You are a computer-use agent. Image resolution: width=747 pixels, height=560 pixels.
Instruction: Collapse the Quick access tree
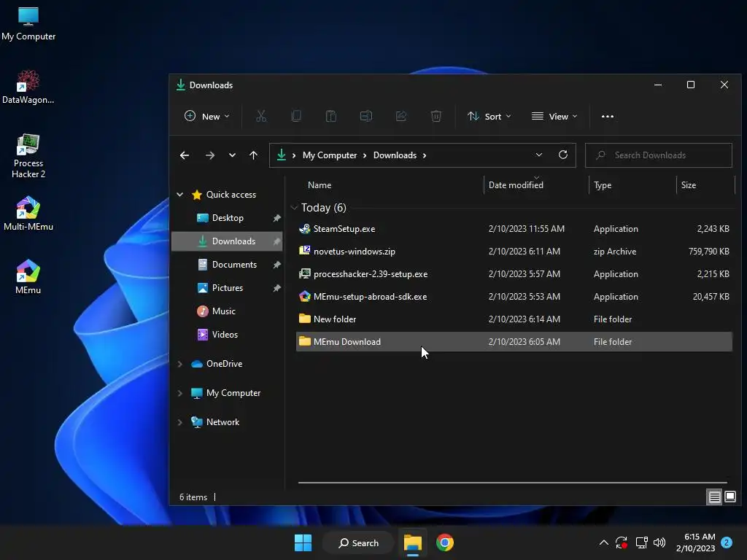(180, 194)
